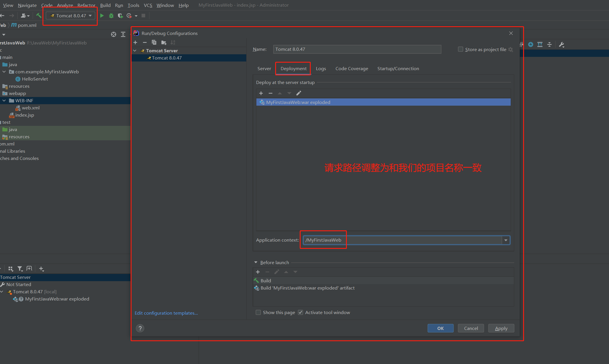609x364 pixels.
Task: Click the locate target icon in project panel
Action: (114, 34)
